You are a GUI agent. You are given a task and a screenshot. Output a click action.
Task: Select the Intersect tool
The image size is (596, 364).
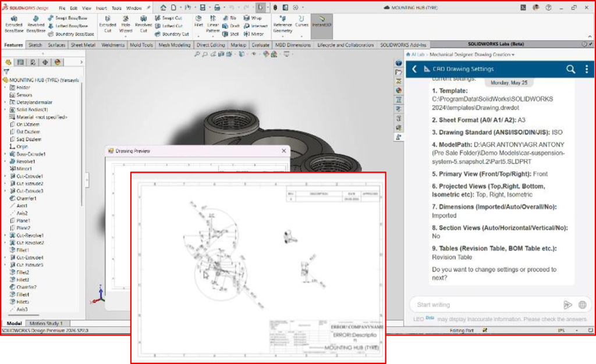(x=256, y=26)
